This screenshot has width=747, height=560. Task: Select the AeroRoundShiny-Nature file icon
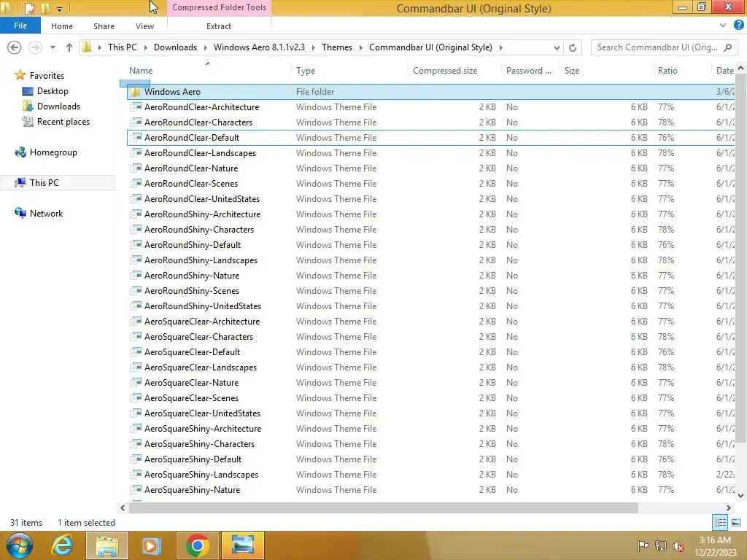click(x=136, y=275)
